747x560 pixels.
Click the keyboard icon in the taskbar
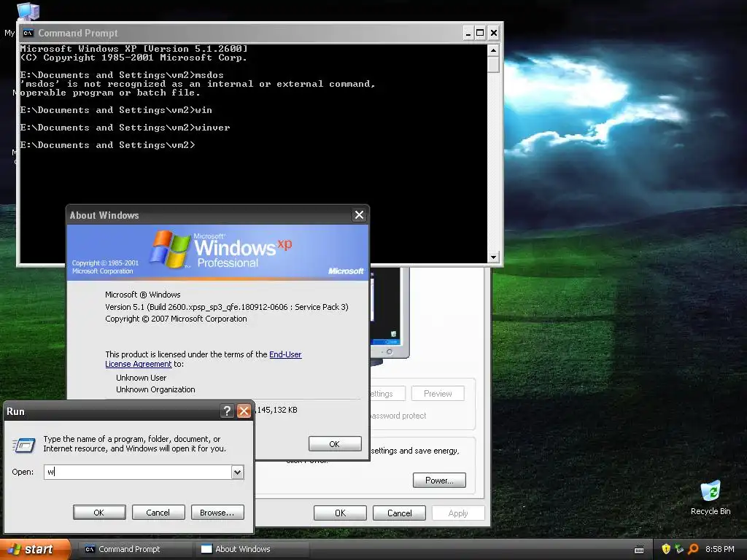pos(639,550)
